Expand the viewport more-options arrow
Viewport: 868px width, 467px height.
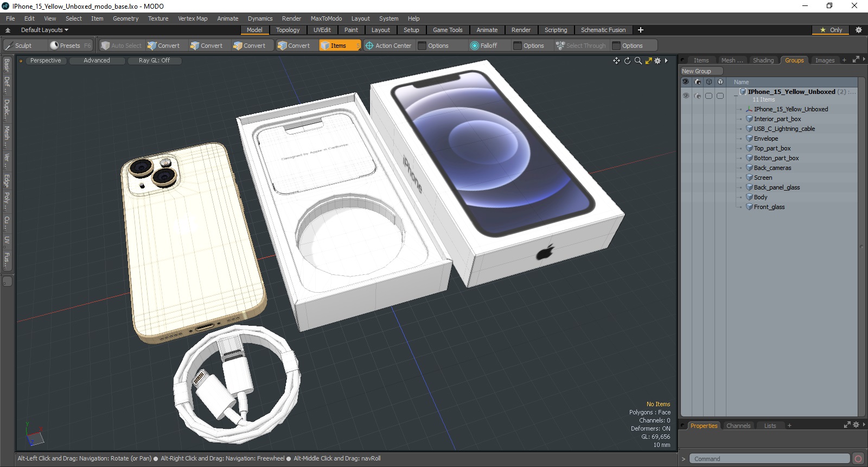click(x=666, y=61)
